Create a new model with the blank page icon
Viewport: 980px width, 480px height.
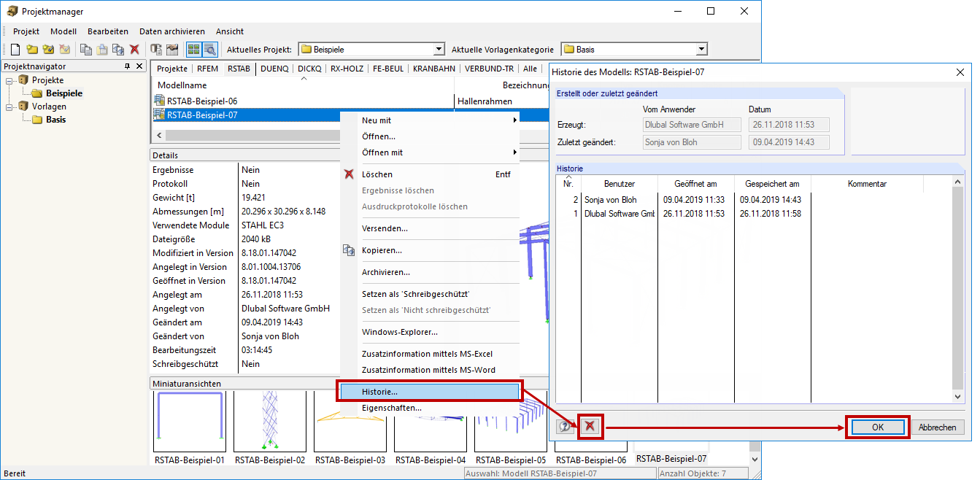[15, 49]
